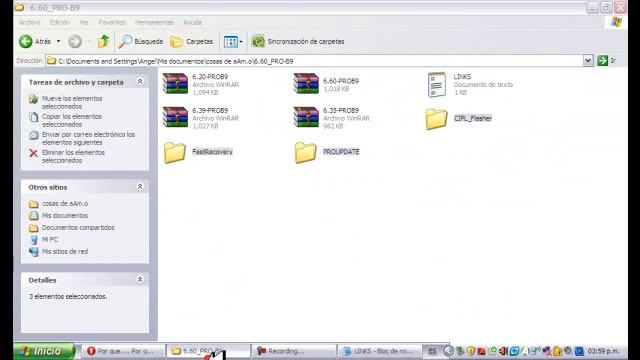This screenshot has height=360, width=640.
Task: Switch to LINKS - Bloc de notas taskbar
Action: coord(379,351)
